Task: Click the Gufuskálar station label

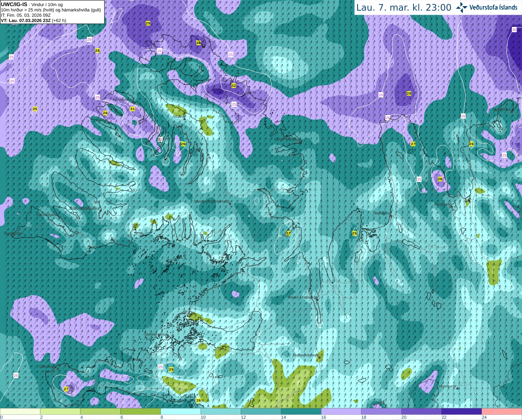Action: [47, 366]
